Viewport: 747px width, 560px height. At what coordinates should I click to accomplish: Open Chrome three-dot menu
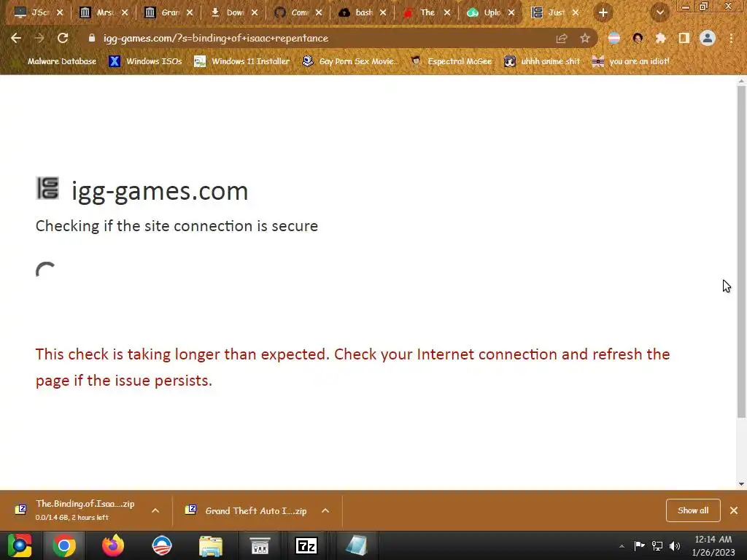731,38
